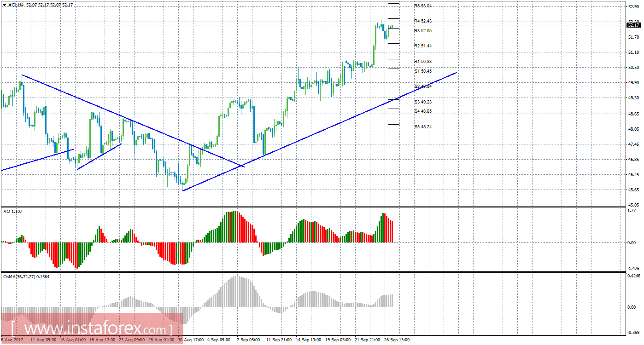This screenshot has height=345, width=644.
Task: Click the 16 Aug 01:00 time label
Action: 73,340
